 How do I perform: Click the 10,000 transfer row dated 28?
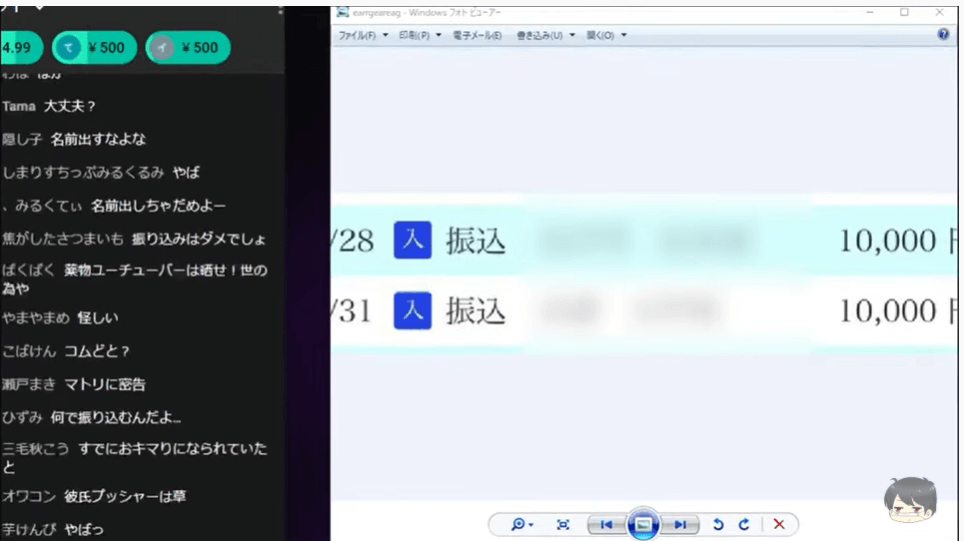tap(640, 241)
